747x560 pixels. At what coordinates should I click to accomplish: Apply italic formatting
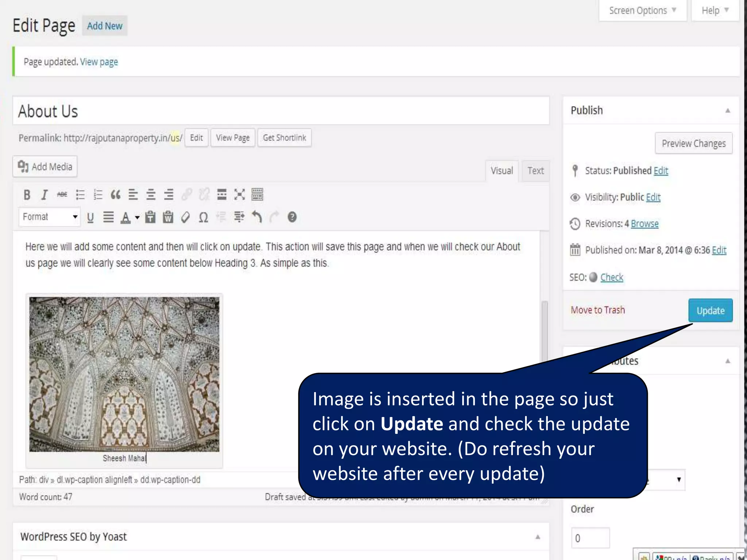44,195
